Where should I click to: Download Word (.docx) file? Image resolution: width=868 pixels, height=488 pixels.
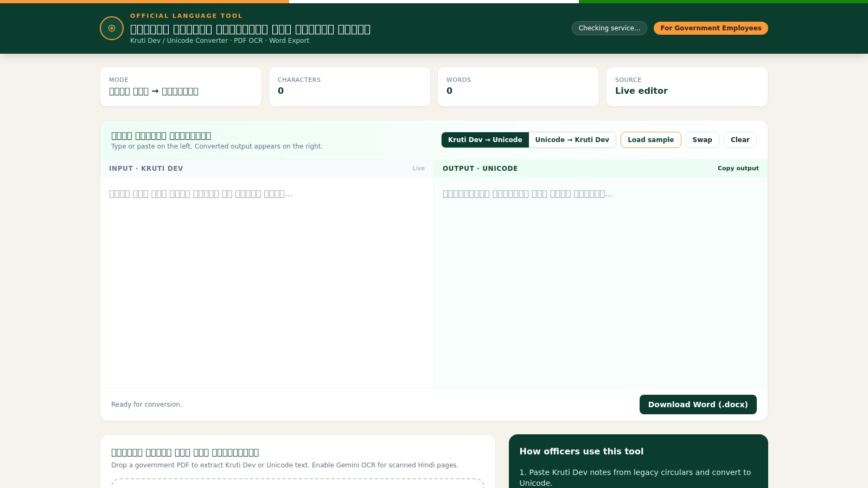698,404
